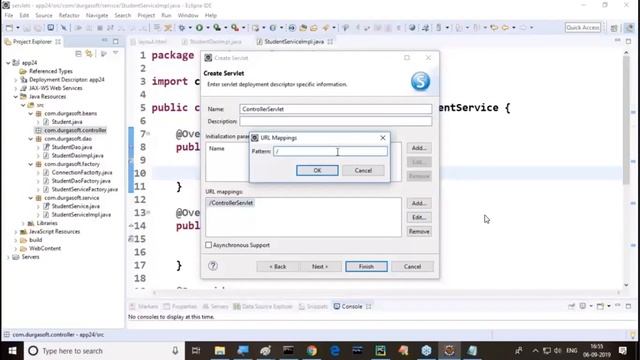Collapse the com.durgasoft.dao package
The height and width of the screenshot is (360, 640).
pos(31,139)
